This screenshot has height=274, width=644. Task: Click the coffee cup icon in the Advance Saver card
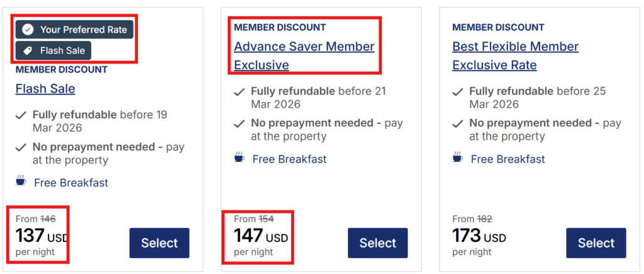tap(239, 158)
